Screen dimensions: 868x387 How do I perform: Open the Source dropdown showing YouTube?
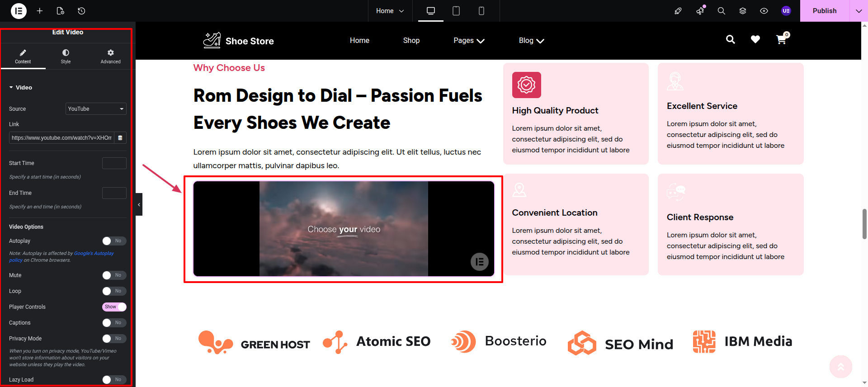[x=96, y=109]
